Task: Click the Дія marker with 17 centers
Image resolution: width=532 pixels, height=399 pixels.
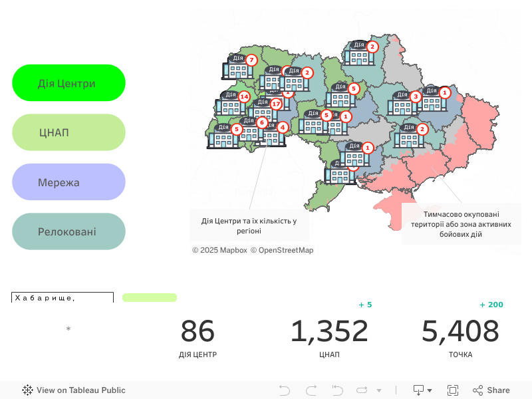Action: [x=263, y=110]
